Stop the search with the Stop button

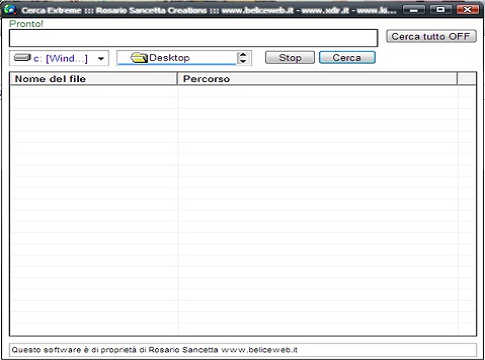[x=290, y=58]
